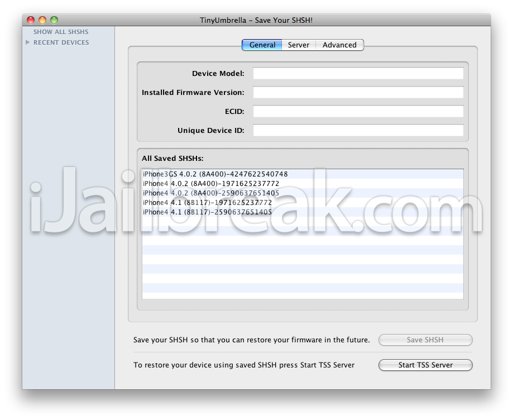Image resolution: width=513 pixels, height=420 pixels.
Task: Select iPhone3GS 4.0.2 (8A400)-4247622540748 entry
Action: click(x=303, y=174)
